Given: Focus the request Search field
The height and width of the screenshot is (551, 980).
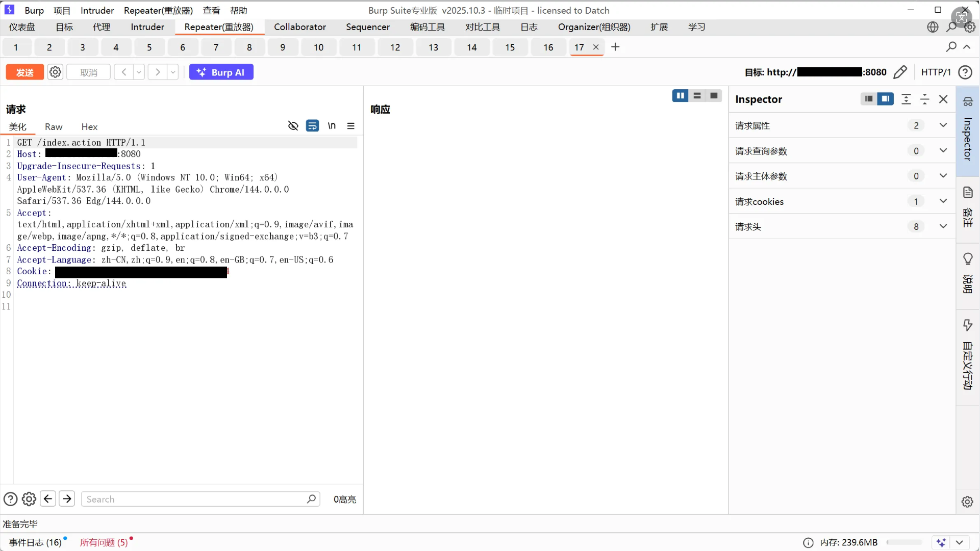Looking at the screenshot, I should point(200,499).
